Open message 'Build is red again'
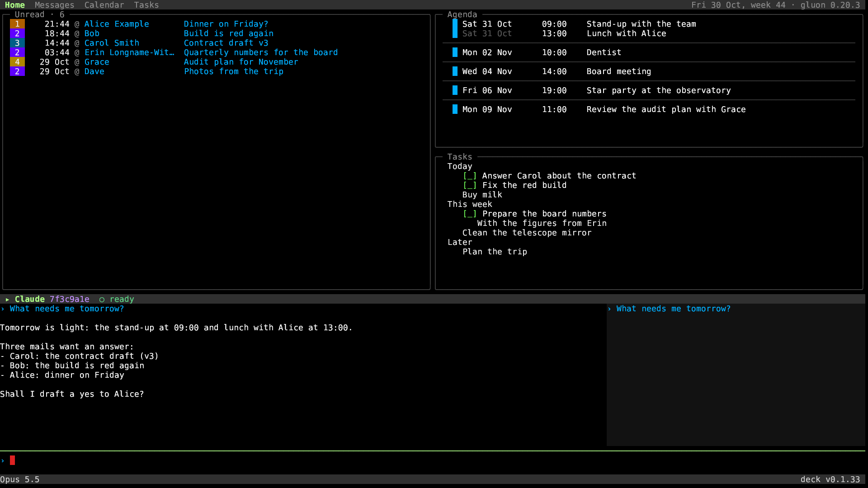This screenshot has height=488, width=868. 228,33
